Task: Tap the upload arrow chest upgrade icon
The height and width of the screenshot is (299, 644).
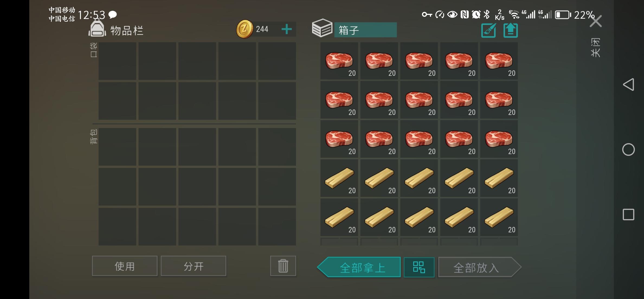Action: pos(511,30)
